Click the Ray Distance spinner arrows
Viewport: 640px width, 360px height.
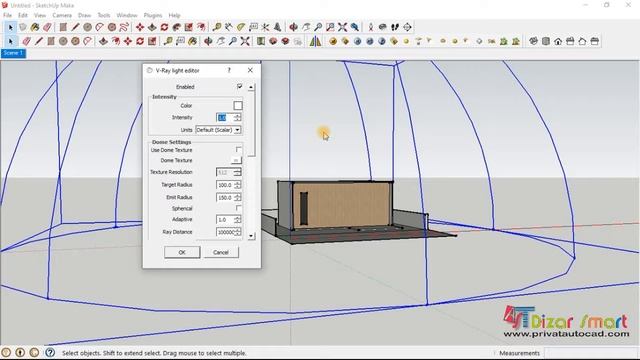point(238,232)
